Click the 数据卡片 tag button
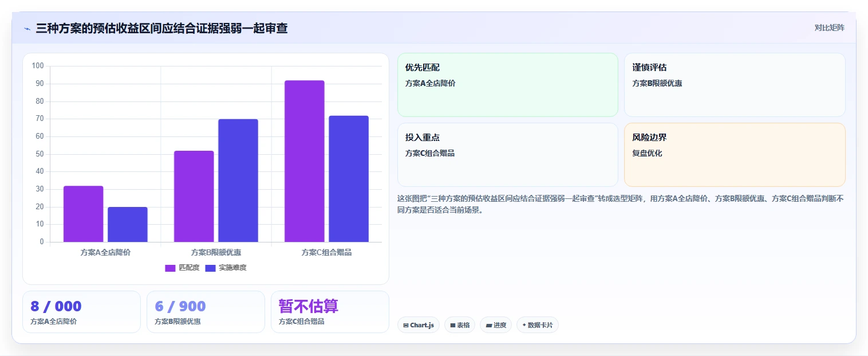The height and width of the screenshot is (356, 868). (537, 325)
